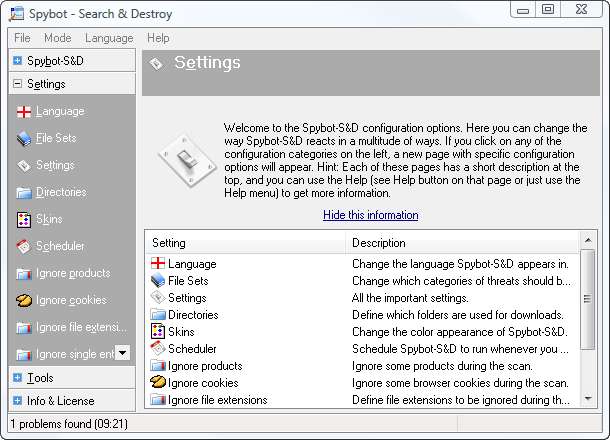Open the Mode menu
Screen dimensions: 610x440
[57, 38]
